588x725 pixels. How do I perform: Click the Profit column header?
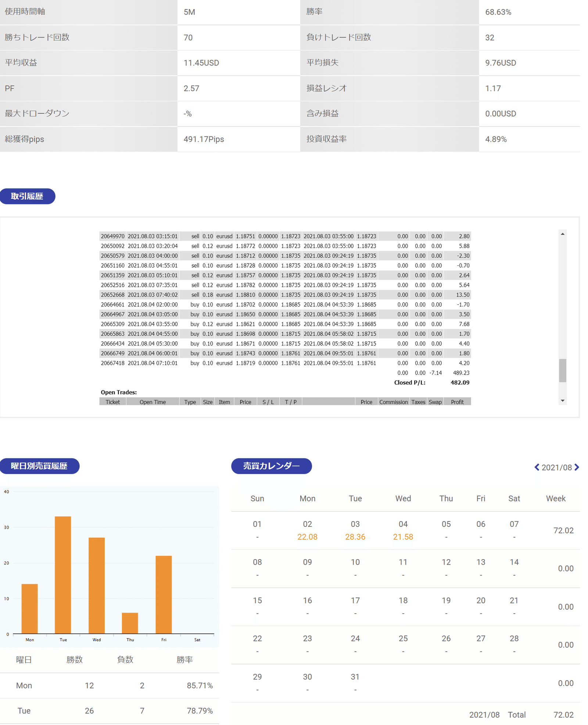coord(458,402)
